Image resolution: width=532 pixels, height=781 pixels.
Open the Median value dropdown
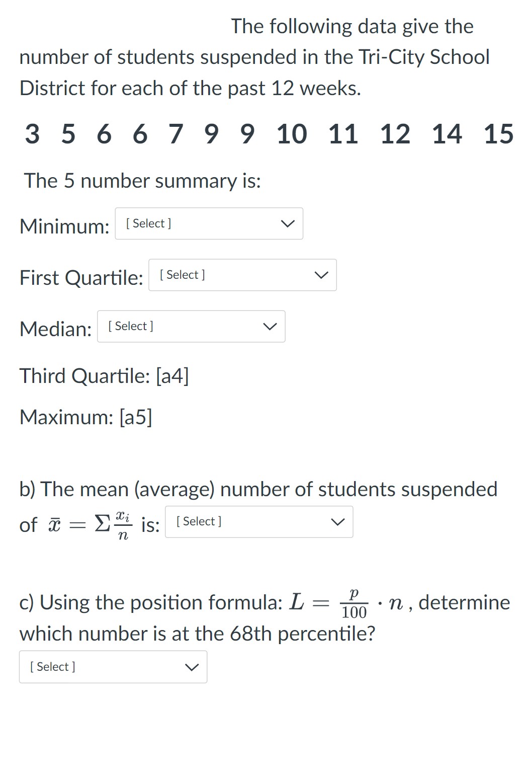(x=191, y=326)
